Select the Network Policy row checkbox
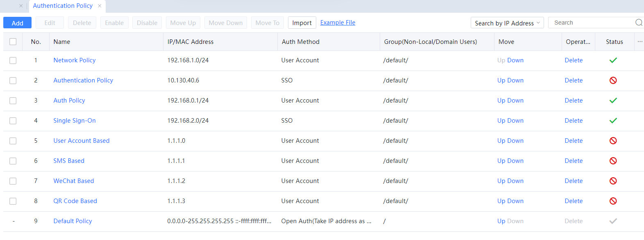This screenshot has height=240, width=644. pyautogui.click(x=13, y=60)
